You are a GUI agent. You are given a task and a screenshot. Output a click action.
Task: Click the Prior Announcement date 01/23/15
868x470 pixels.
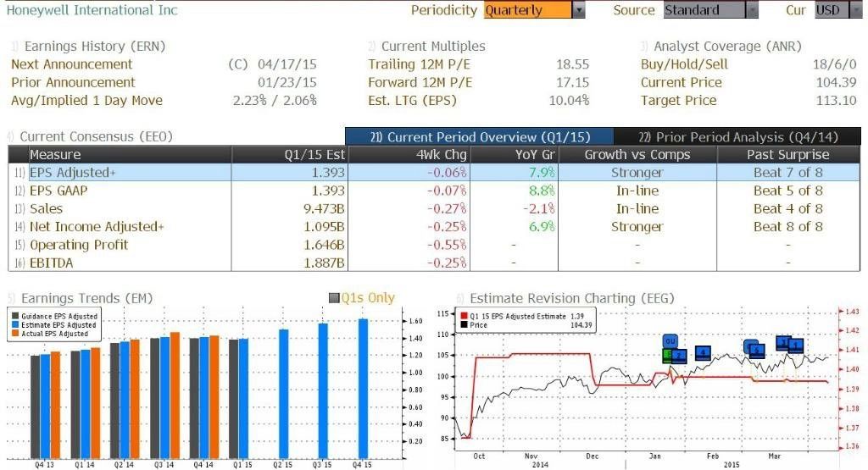click(287, 82)
